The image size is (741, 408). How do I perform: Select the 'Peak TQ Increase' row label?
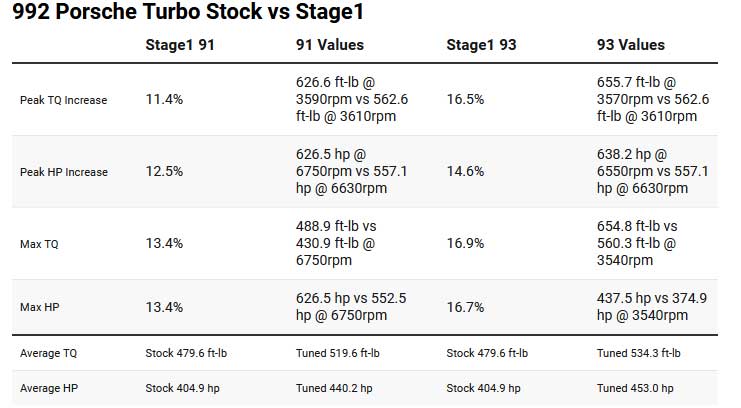64,100
